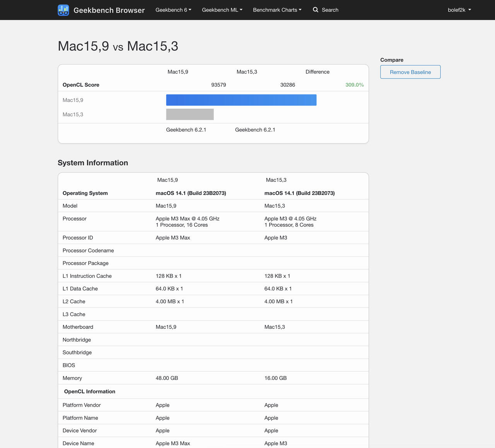
Task: Select the Search text in navigation bar
Action: pos(330,10)
